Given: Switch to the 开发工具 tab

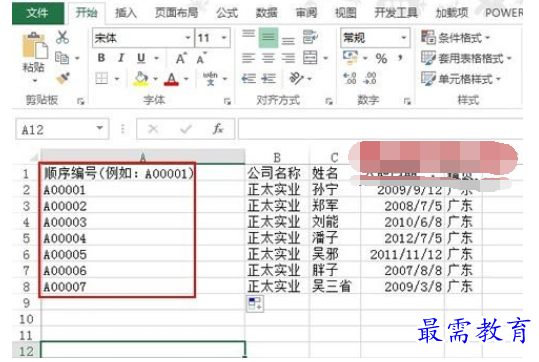Looking at the screenshot, I should coord(396,13).
